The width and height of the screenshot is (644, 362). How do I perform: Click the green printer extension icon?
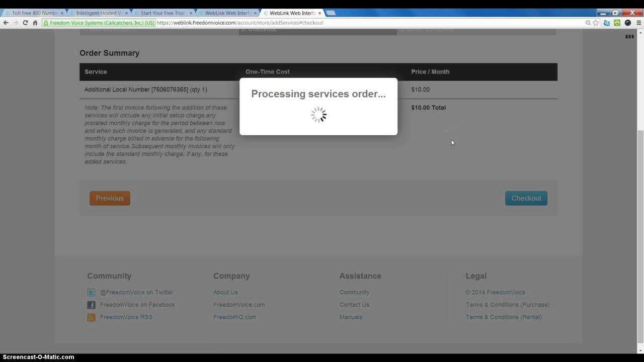(x=617, y=23)
